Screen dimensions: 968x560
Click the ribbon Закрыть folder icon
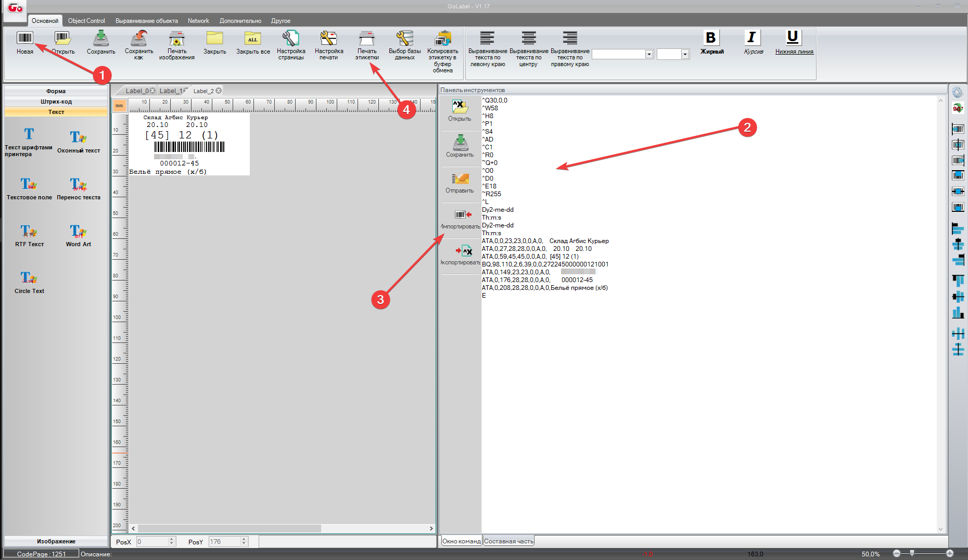click(x=214, y=38)
